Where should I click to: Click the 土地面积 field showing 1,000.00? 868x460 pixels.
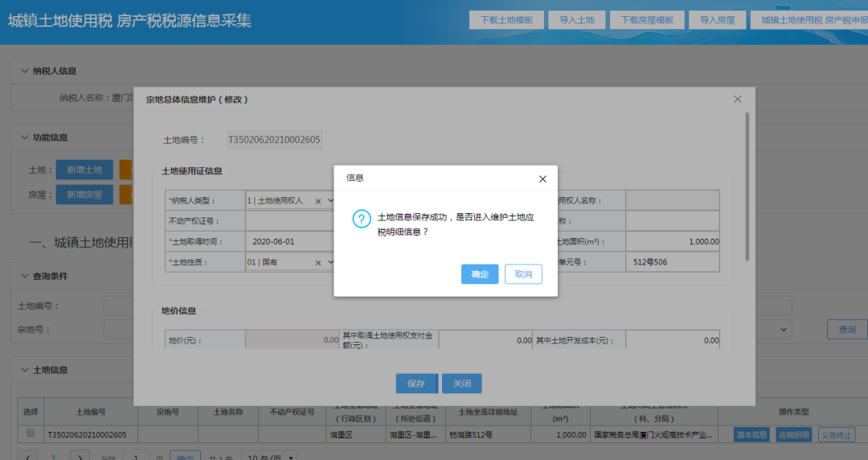(673, 241)
